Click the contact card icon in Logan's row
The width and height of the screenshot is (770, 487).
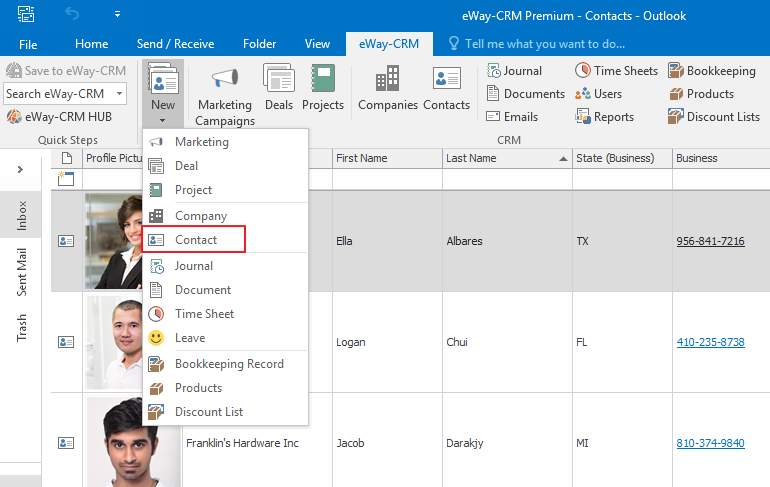click(66, 342)
